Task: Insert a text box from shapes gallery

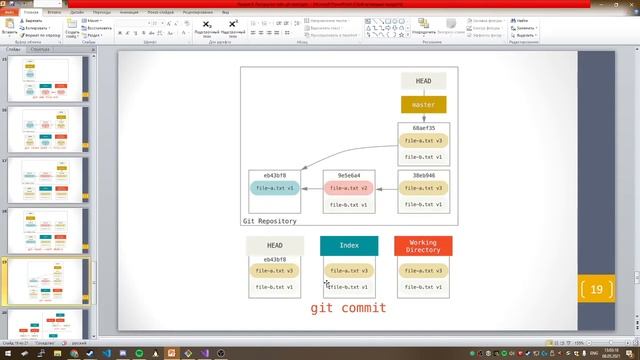Action: (368, 21)
